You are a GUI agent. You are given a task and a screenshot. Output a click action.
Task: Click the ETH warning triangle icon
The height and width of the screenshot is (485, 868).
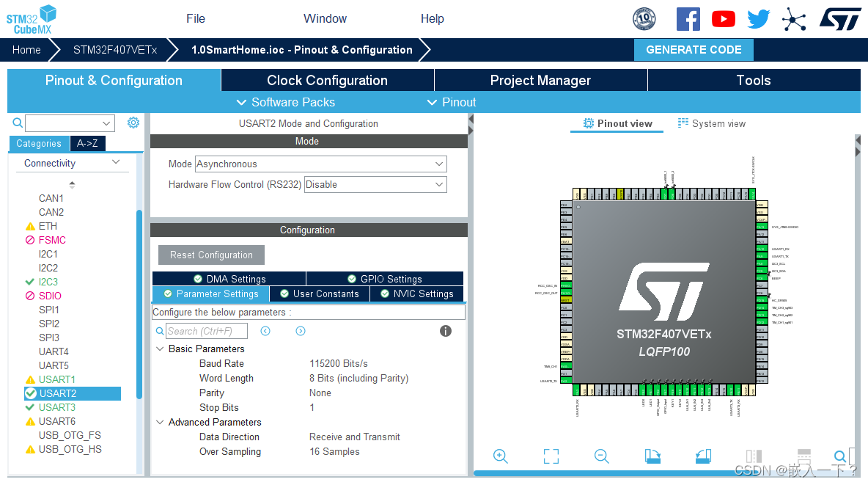[x=30, y=226]
